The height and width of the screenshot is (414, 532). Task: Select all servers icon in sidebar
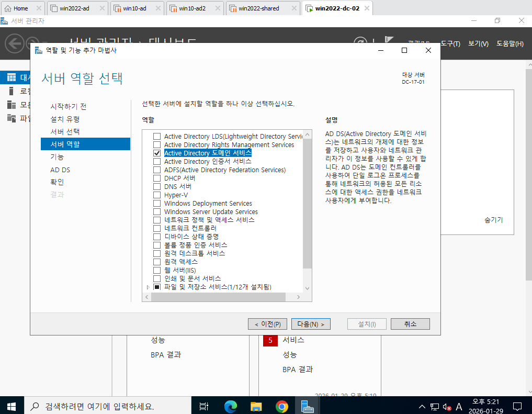click(x=12, y=105)
